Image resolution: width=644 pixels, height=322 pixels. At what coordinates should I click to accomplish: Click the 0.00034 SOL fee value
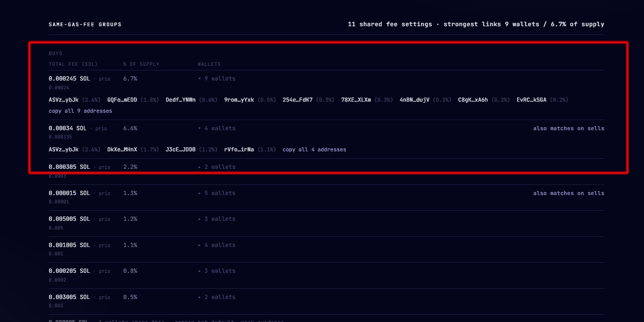pos(68,128)
